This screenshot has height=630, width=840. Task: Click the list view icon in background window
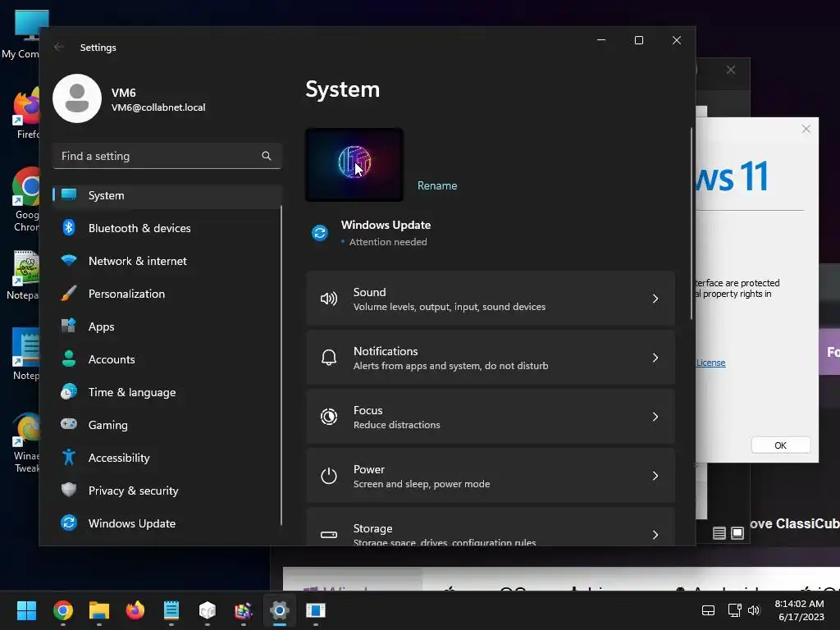coord(719,533)
